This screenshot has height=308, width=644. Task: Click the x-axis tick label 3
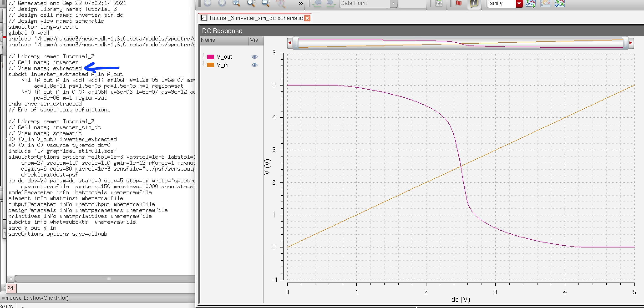point(495,292)
